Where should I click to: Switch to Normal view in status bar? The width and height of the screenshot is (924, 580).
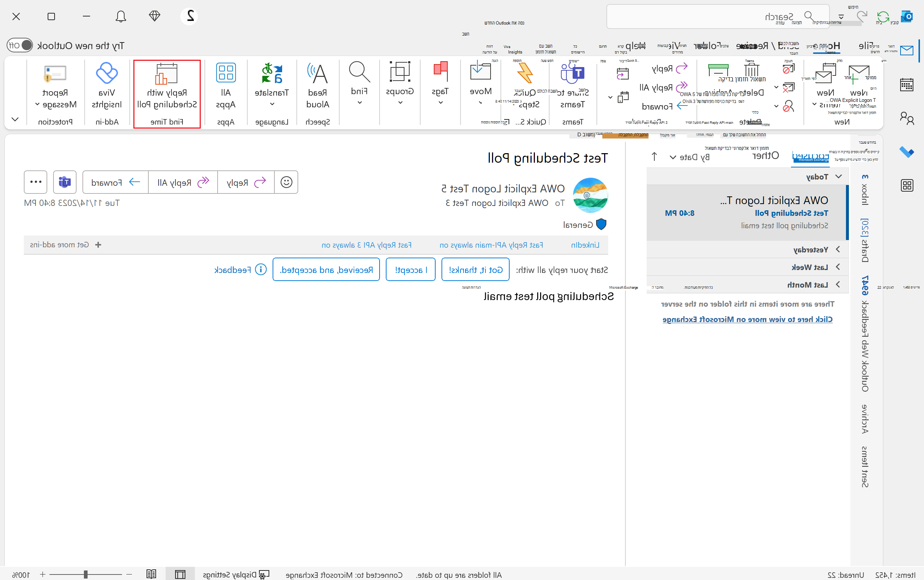coord(180,574)
